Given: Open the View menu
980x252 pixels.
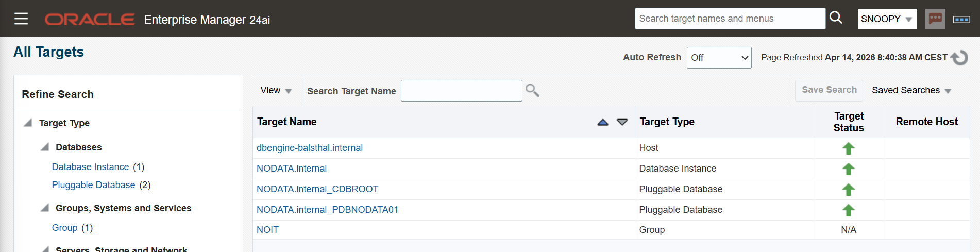Looking at the screenshot, I should pos(276,91).
